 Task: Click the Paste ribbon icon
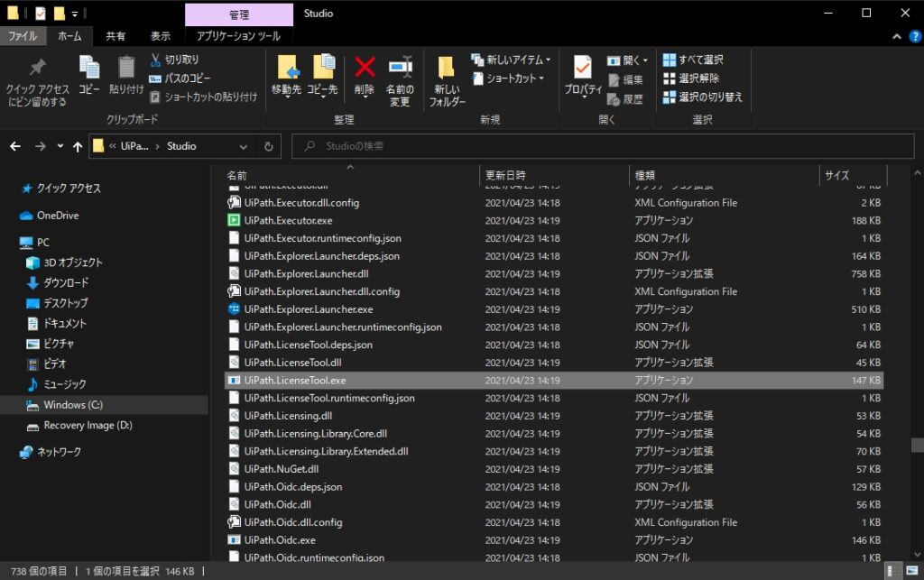(x=126, y=76)
